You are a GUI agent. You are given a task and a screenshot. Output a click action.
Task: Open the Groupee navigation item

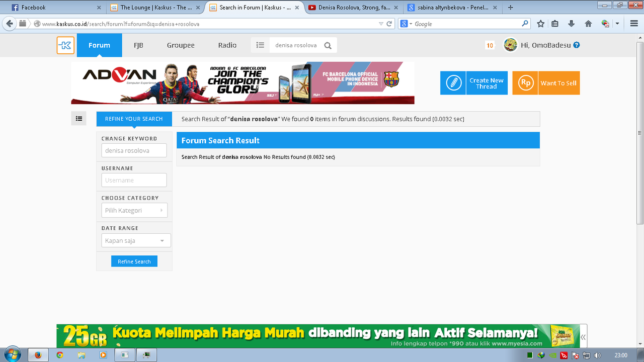181,45
